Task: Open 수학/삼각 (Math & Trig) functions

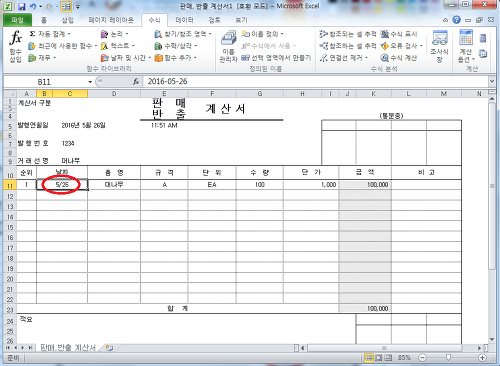Action: [x=175, y=46]
